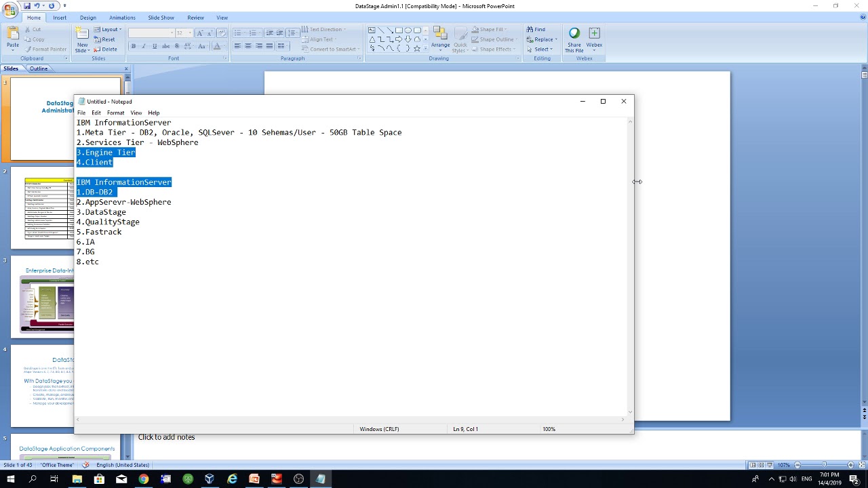Open Notepad Edit menu
The image size is (868, 488).
(96, 113)
